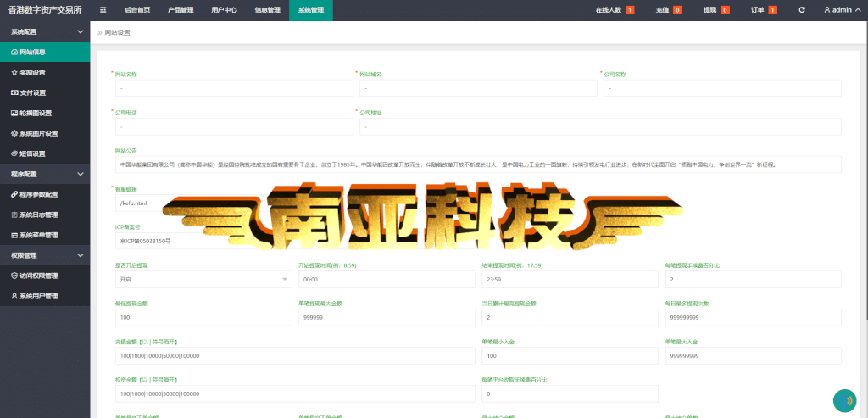
Task: Click the 单笔最小入金 field
Action: [x=570, y=355]
